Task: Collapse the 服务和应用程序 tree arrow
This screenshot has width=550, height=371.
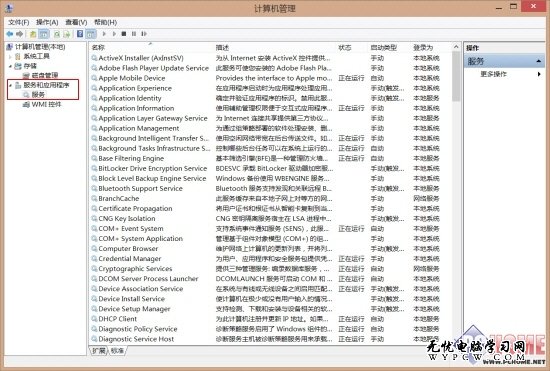Action: coord(10,85)
